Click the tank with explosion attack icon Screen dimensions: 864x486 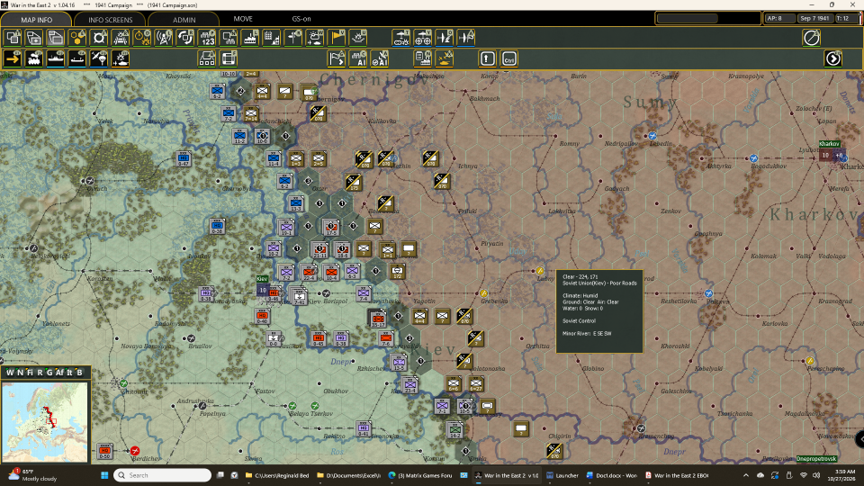(x=121, y=58)
